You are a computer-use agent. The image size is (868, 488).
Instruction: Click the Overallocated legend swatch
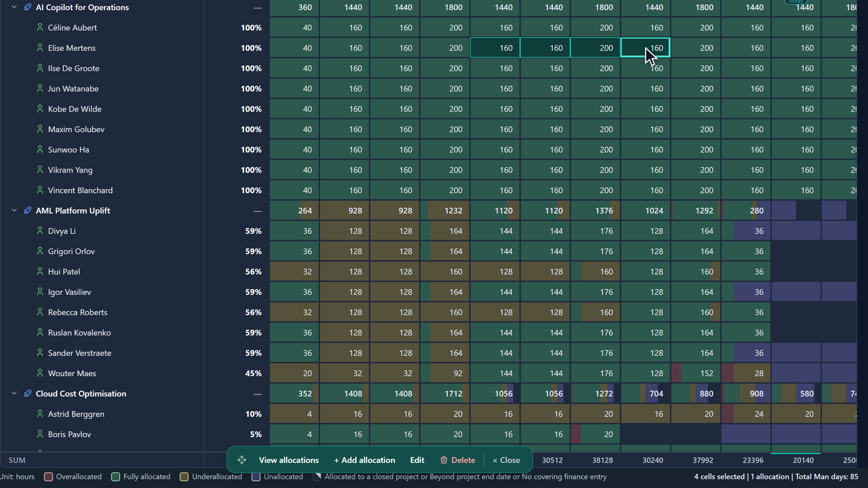(x=48, y=477)
